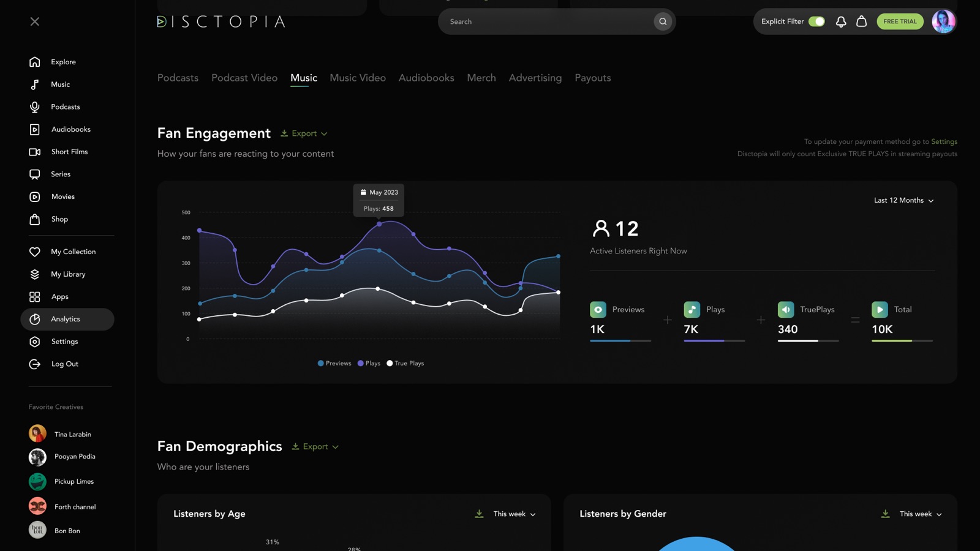
Task: Click the TruePlays 340 progress bar
Action: click(808, 341)
